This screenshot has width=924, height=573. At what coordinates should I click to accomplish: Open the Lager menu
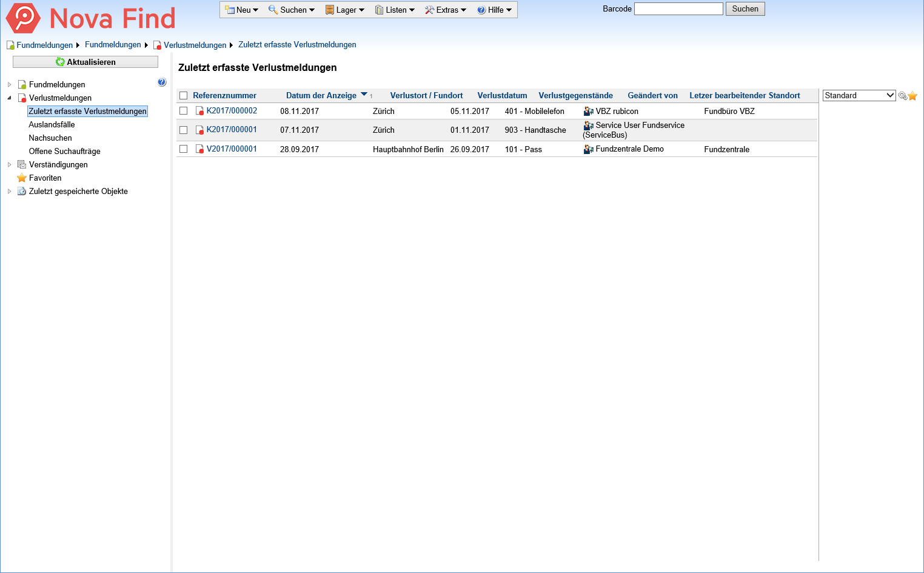(x=345, y=10)
